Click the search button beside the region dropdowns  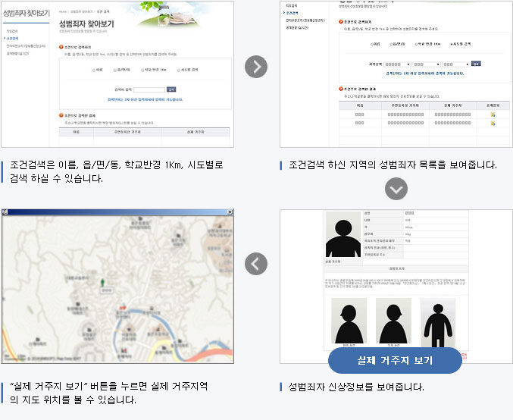[476, 64]
